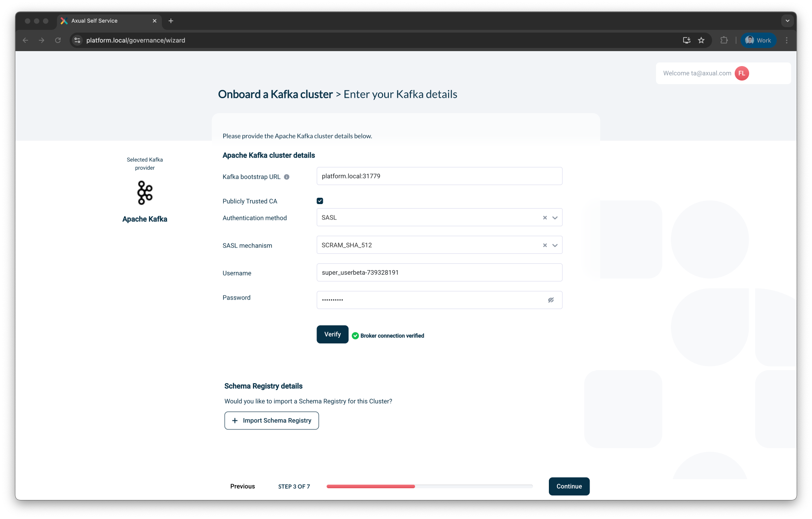
Task: Uncheck the Publicly Trusted CA checkbox
Action: 320,200
